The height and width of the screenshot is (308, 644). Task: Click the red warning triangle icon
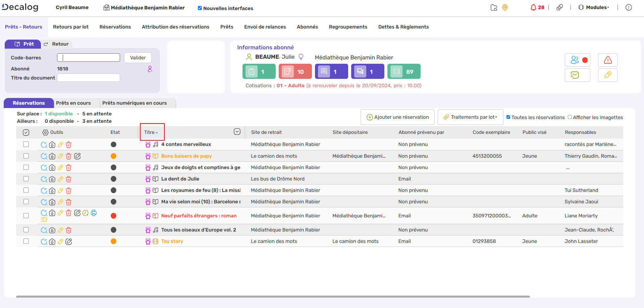pos(607,60)
